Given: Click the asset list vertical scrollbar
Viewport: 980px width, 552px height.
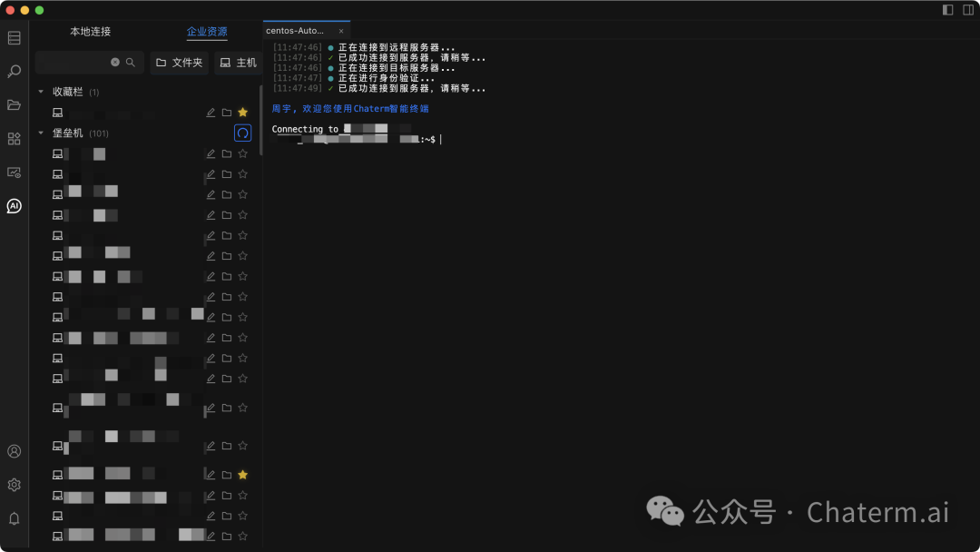Looking at the screenshot, I should [260, 120].
